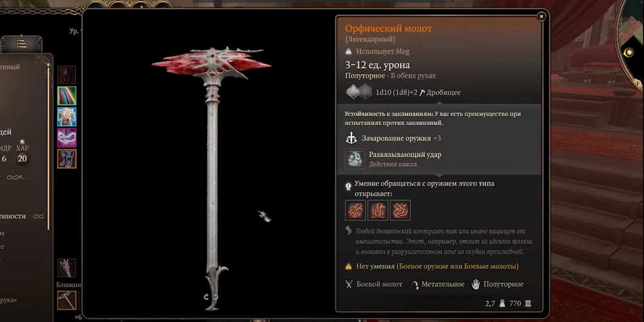Click the ХАР stat value 20
Viewport: 644px width, 322px height.
[x=22, y=158]
